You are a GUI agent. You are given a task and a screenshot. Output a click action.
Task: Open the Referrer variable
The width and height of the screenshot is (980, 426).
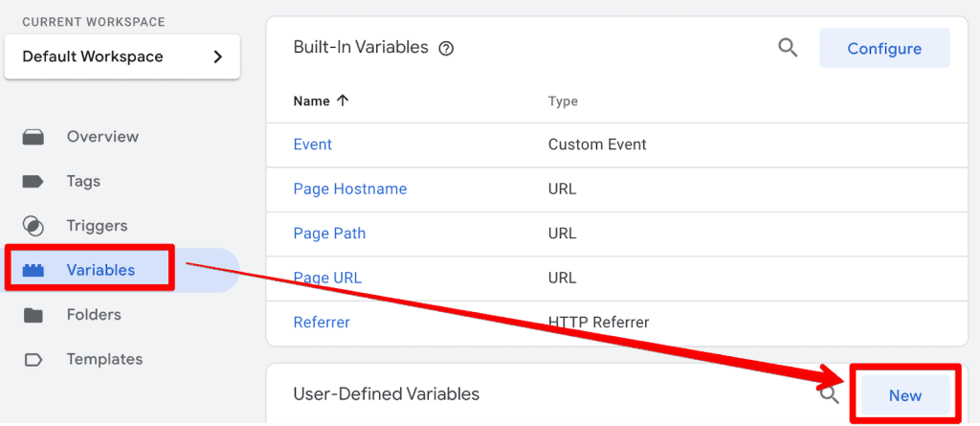(x=322, y=323)
